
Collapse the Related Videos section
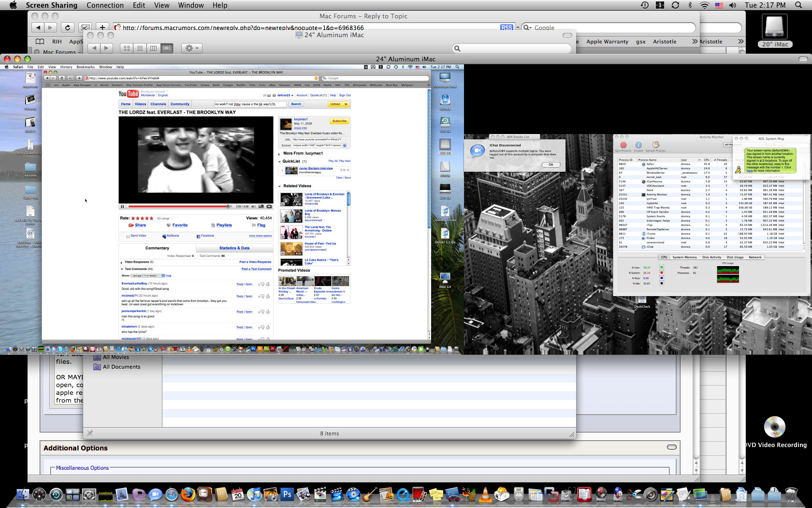(x=279, y=186)
